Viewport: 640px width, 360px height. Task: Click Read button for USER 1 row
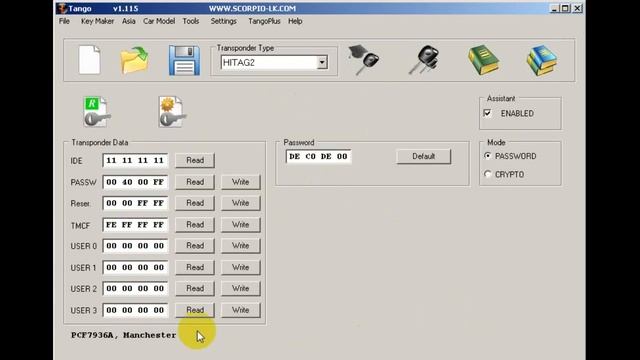click(195, 267)
